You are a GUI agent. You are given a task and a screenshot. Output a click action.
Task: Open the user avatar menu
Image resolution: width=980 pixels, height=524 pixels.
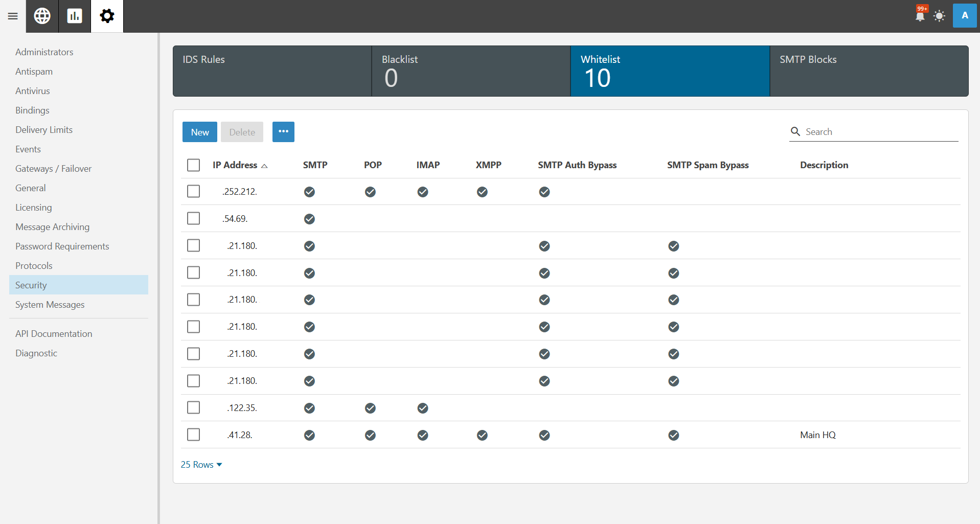coord(964,16)
